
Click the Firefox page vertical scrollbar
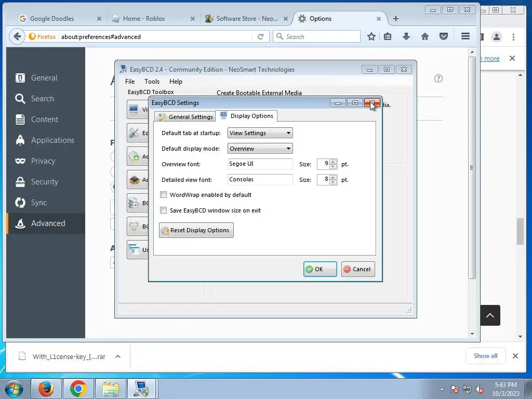click(472, 168)
